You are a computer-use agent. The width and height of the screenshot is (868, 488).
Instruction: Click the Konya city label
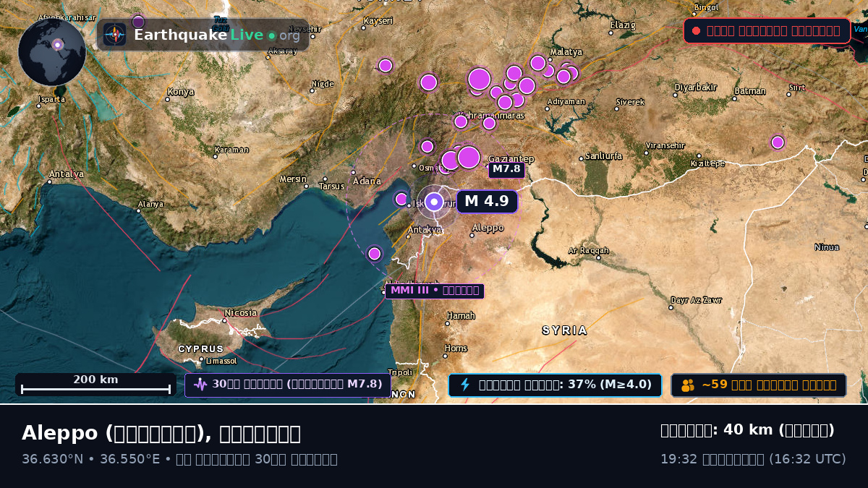click(181, 92)
